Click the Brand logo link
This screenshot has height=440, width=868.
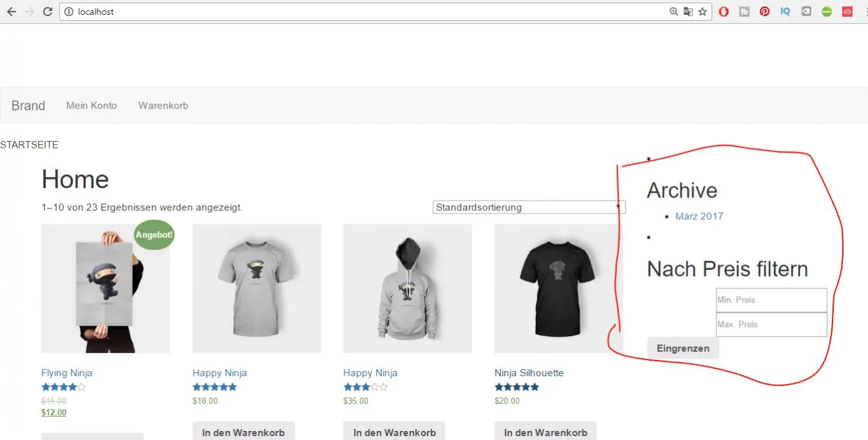click(x=28, y=106)
